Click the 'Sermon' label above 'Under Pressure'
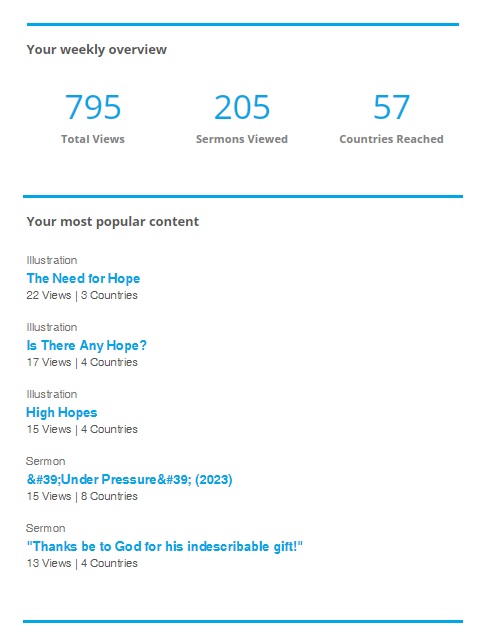481x637 pixels. point(46,461)
